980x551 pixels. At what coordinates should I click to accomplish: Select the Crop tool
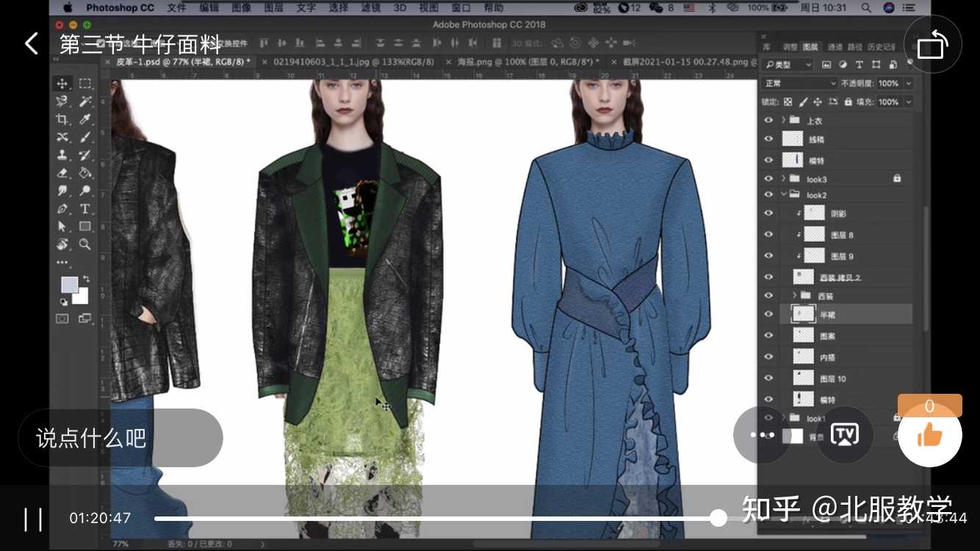[x=62, y=120]
